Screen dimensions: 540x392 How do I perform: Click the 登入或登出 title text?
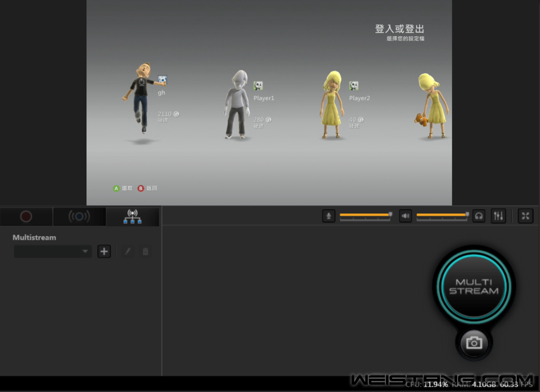tap(400, 29)
